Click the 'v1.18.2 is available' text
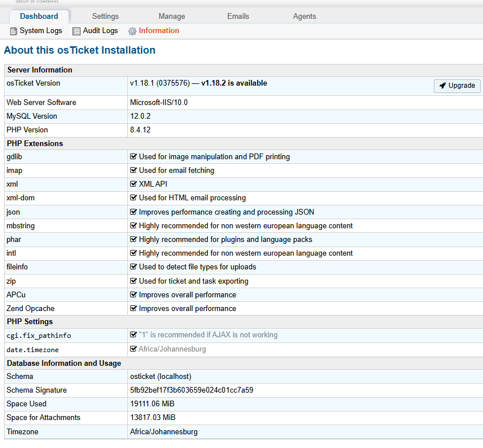This screenshot has width=483, height=448. [x=234, y=83]
